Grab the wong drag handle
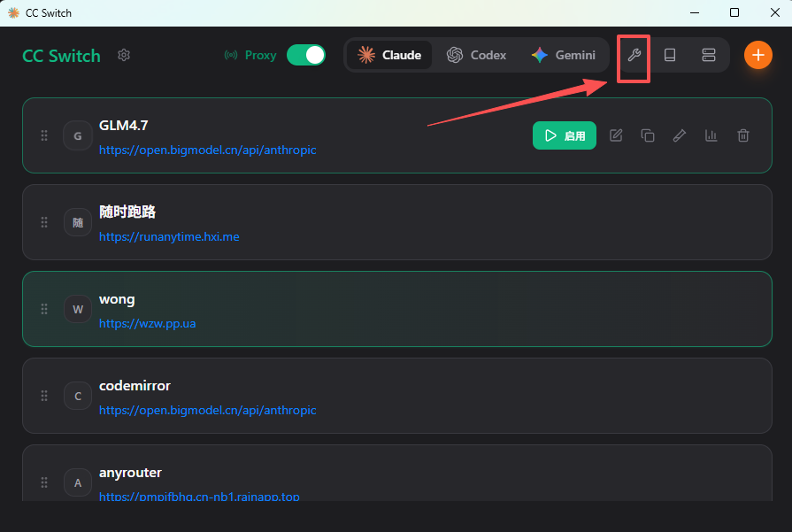Image resolution: width=792 pixels, height=532 pixels. [44, 309]
